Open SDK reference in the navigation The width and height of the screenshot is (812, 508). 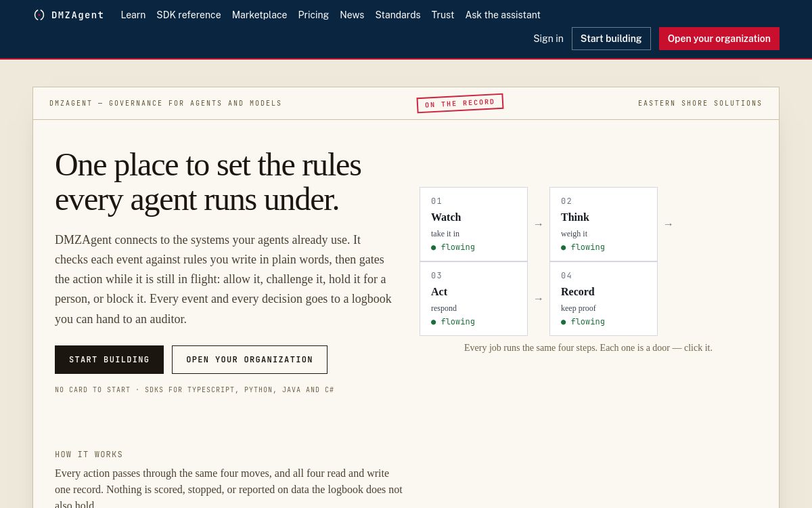pyautogui.click(x=189, y=15)
